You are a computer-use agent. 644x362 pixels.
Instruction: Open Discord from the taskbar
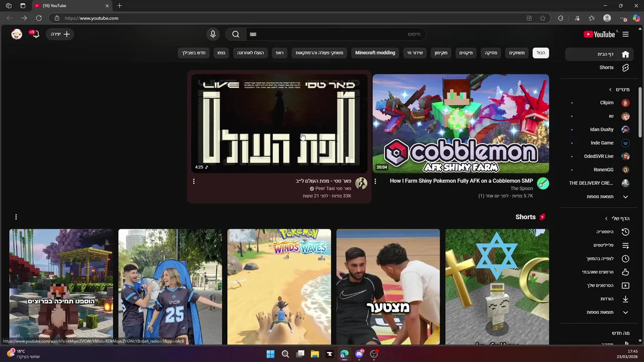pos(359,354)
